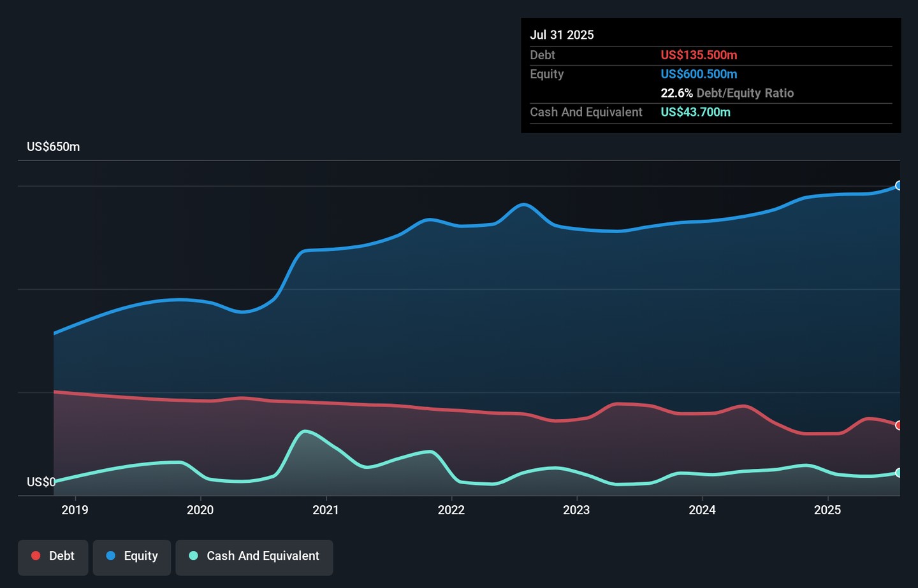Click the US$43.700m cash value in tooltip
Viewport: 918px width, 588px height.
(x=696, y=112)
